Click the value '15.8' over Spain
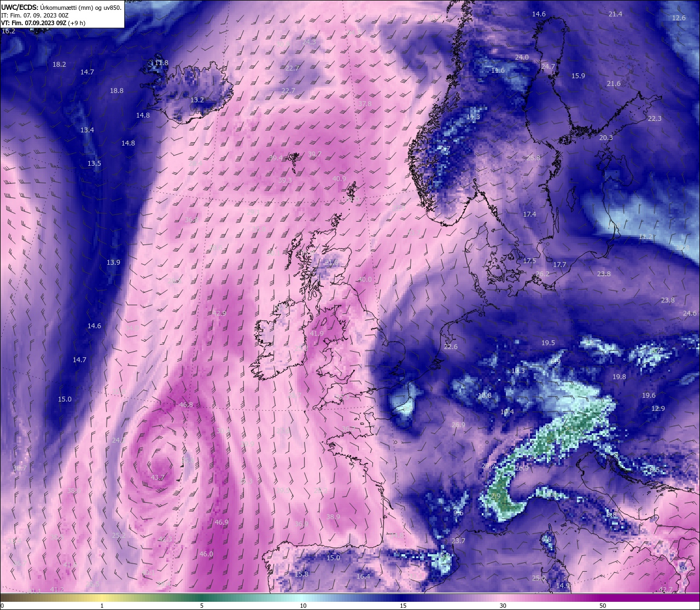This screenshot has width=700, height=610. coord(301,574)
